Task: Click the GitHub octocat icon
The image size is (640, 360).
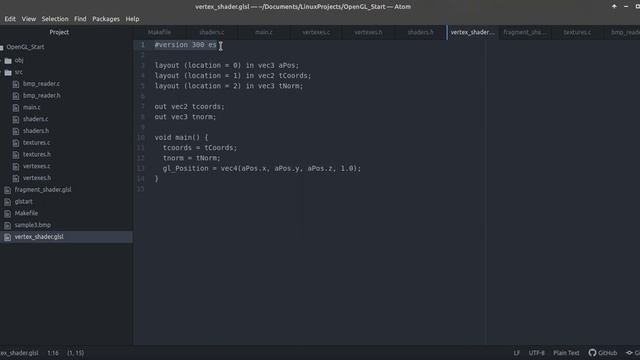Action: [592, 353]
